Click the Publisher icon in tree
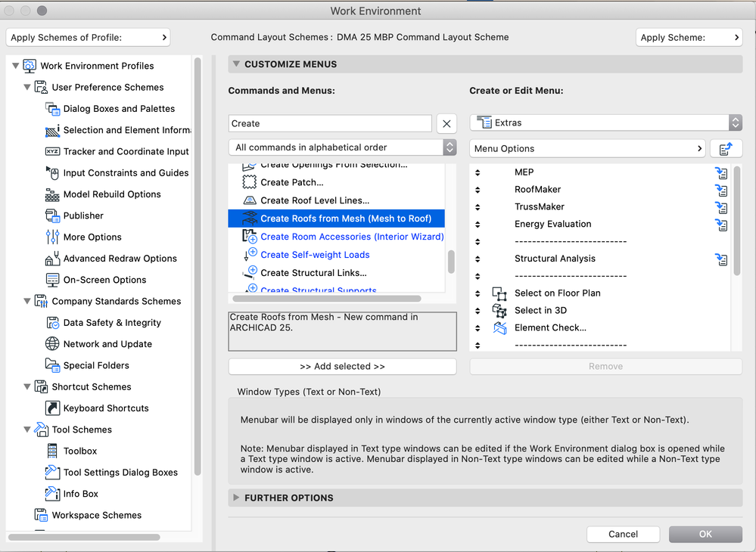This screenshot has height=552, width=756. pyautogui.click(x=52, y=216)
